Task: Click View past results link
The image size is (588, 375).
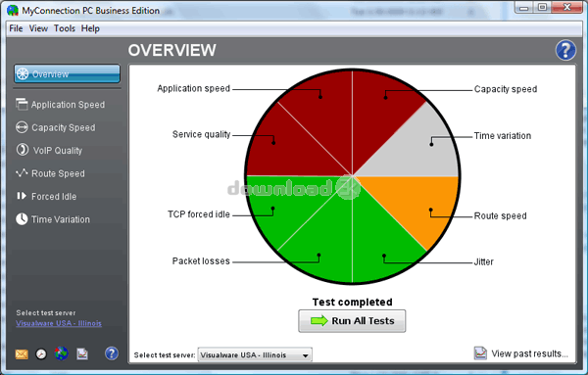Action: [521, 353]
